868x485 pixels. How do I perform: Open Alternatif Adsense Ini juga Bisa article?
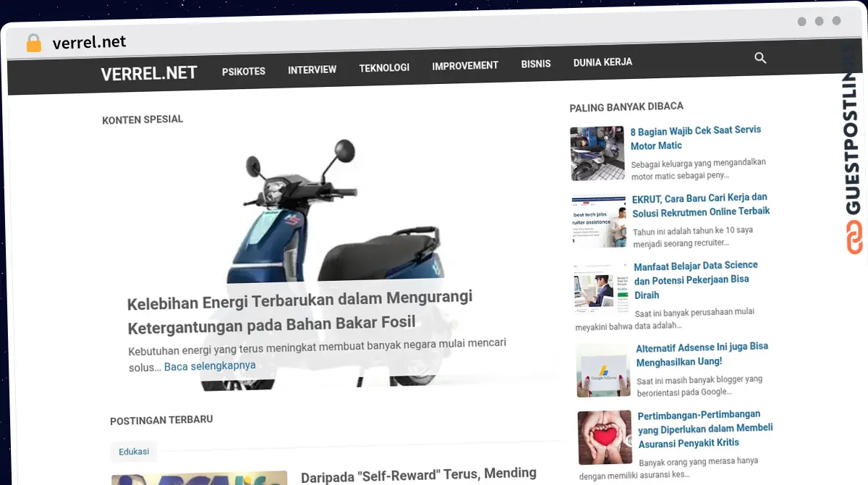[702, 354]
